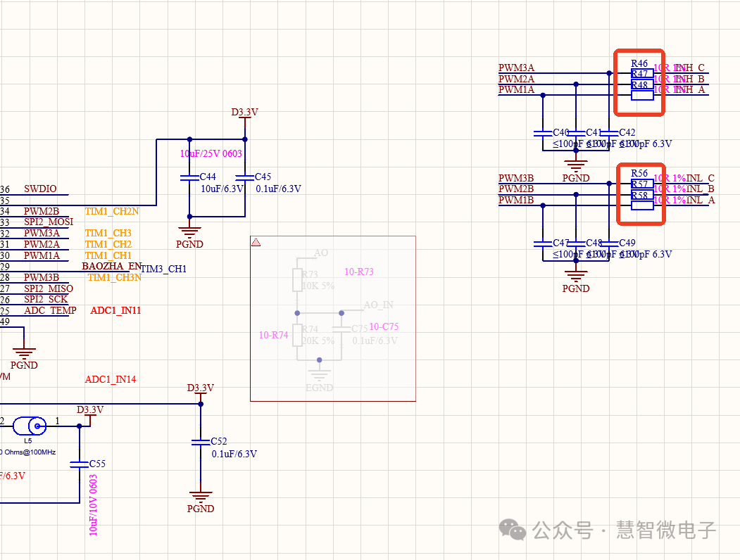
Task: Click the PGND ground symbol below C52
Action: 201,498
